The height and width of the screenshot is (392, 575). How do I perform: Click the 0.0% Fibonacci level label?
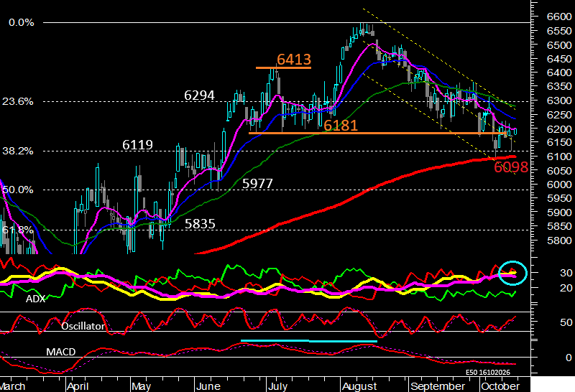click(22, 23)
